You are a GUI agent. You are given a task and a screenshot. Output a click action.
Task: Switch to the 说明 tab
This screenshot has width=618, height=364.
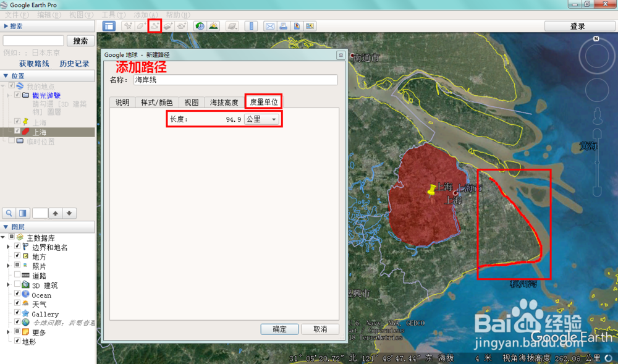click(122, 103)
